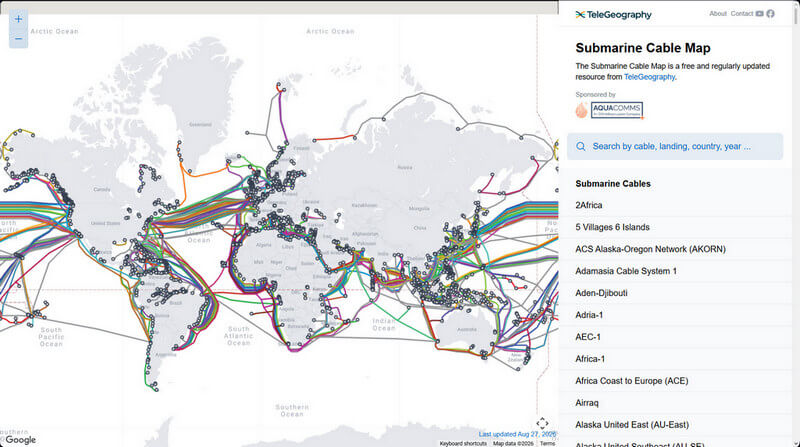
Task: Focus the cable search field
Action: click(x=674, y=146)
